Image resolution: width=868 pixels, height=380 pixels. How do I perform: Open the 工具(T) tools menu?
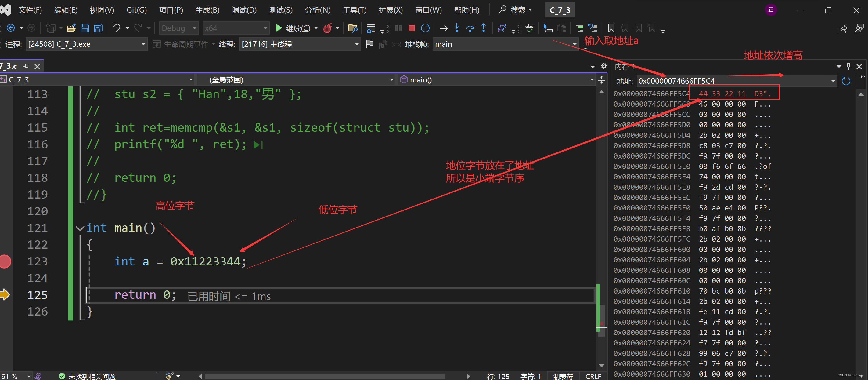355,10
